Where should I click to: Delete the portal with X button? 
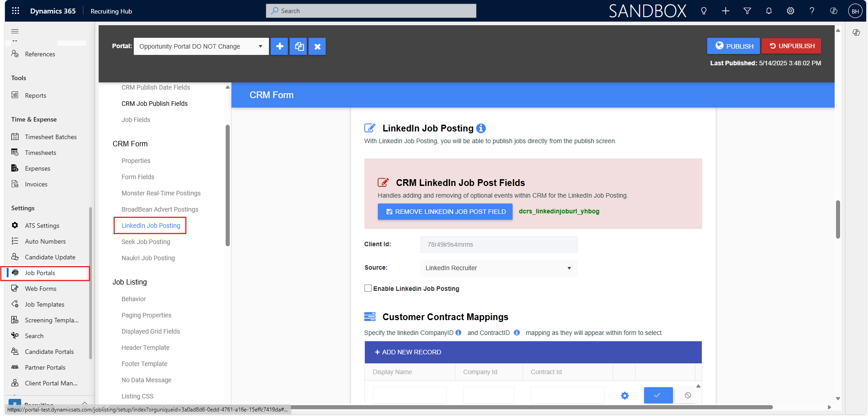[317, 46]
